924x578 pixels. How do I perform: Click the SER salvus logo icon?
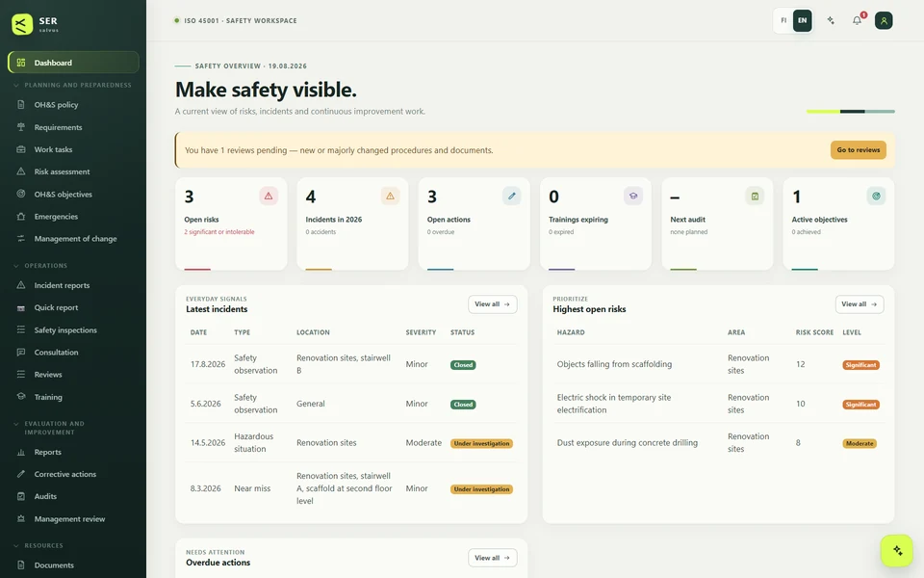coord(22,24)
